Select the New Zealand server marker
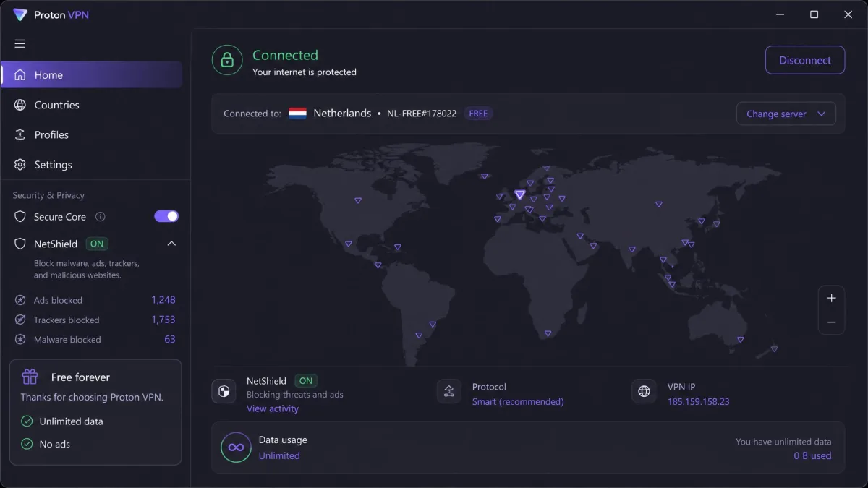Image resolution: width=868 pixels, height=488 pixels. 774,348
